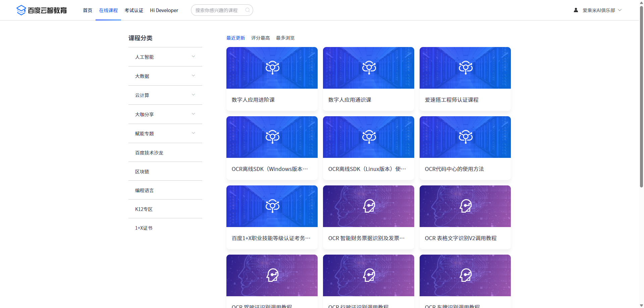Screen dimensions: 644x308
Task: Click the icon on OCR代码中心的使用方法 thumbnail
Action: (x=466, y=137)
